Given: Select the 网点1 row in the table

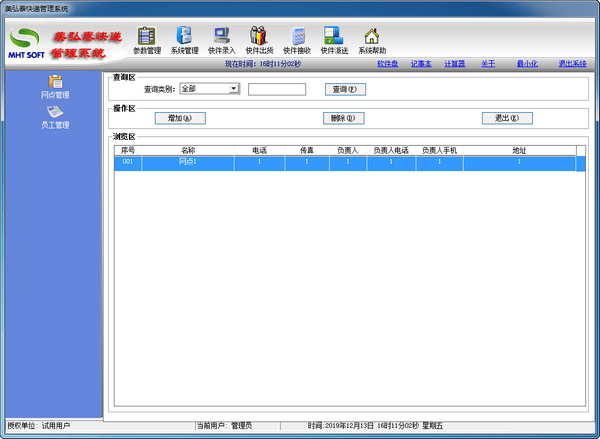Looking at the screenshot, I should click(188, 161).
